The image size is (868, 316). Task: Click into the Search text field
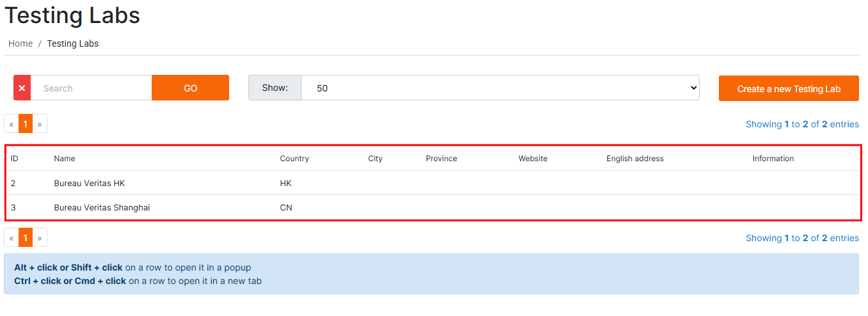[91, 88]
